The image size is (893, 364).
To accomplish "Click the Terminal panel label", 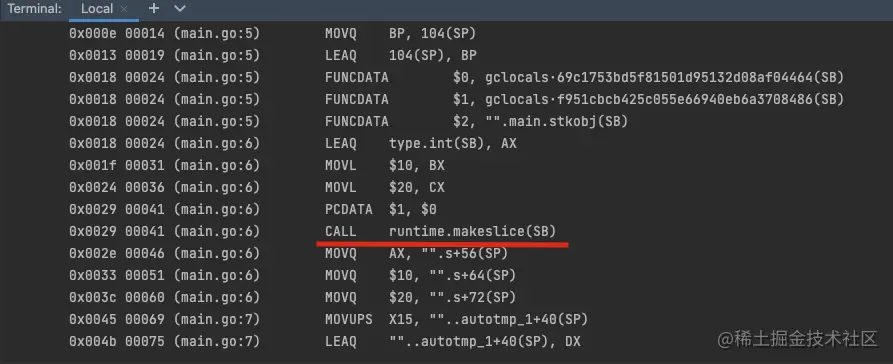I will point(34,9).
